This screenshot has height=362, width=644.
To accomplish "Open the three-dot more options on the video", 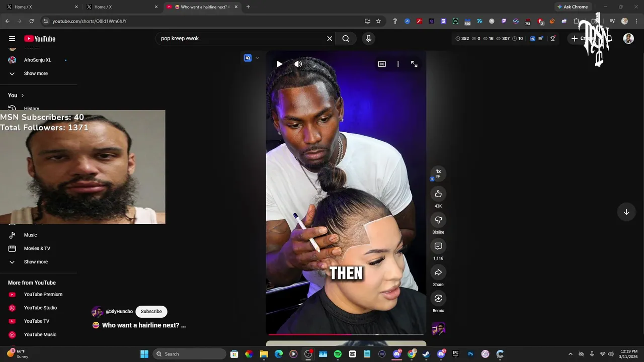I will (x=398, y=64).
